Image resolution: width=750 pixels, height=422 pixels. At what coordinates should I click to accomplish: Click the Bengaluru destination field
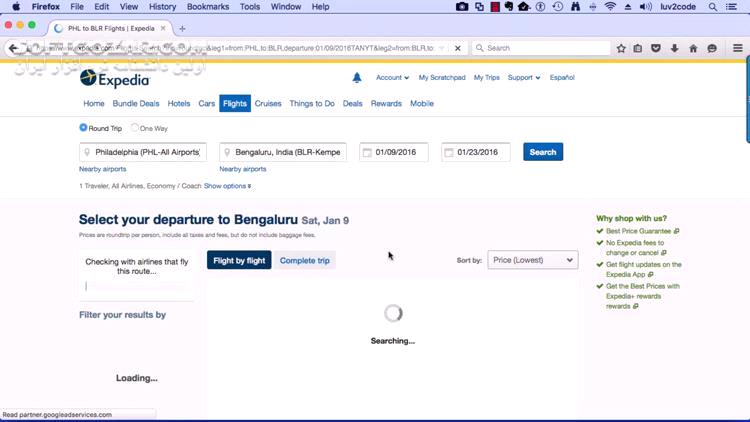(x=283, y=152)
